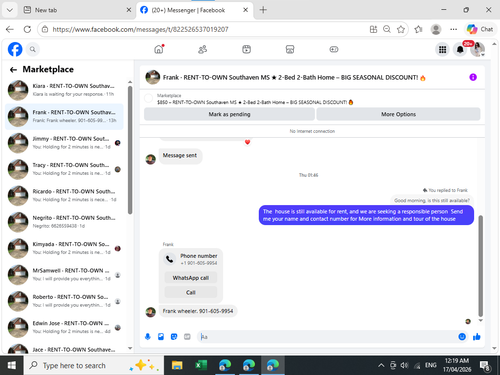Image resolution: width=500 pixels, height=375 pixels.
Task: Open Excel from the taskbar
Action: (201, 365)
